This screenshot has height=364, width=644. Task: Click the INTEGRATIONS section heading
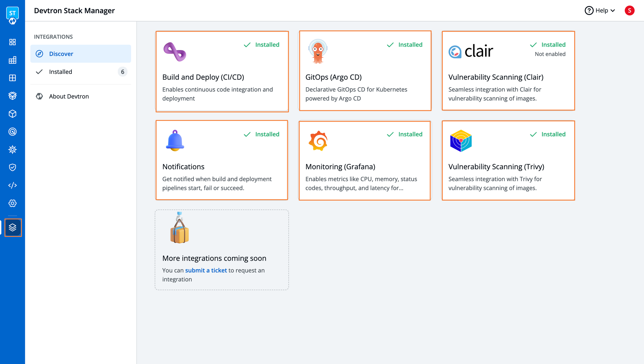[53, 37]
